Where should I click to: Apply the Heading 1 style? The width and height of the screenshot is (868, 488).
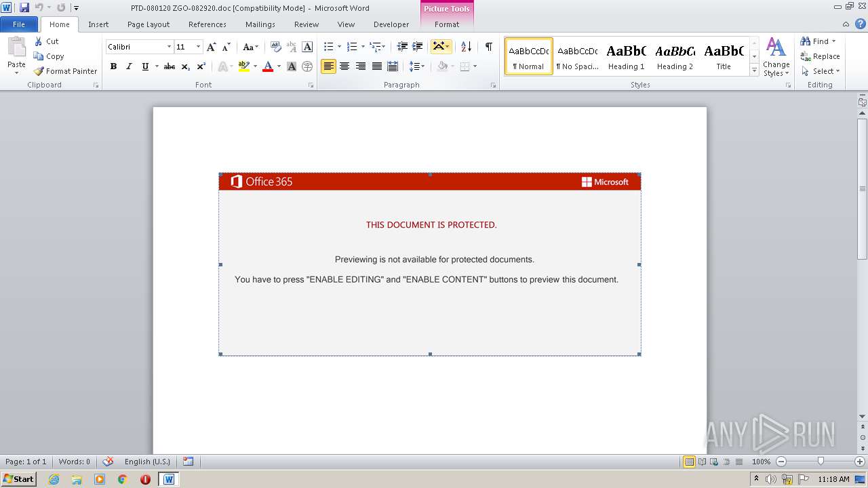[x=626, y=56]
